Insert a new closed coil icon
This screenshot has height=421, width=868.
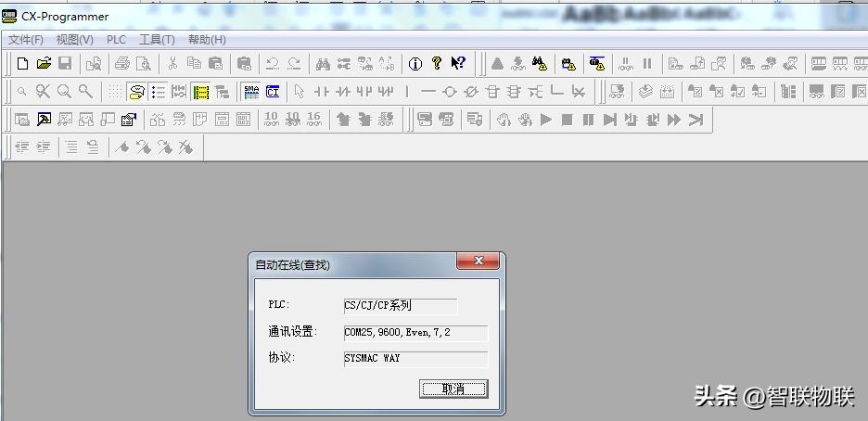coord(470,91)
